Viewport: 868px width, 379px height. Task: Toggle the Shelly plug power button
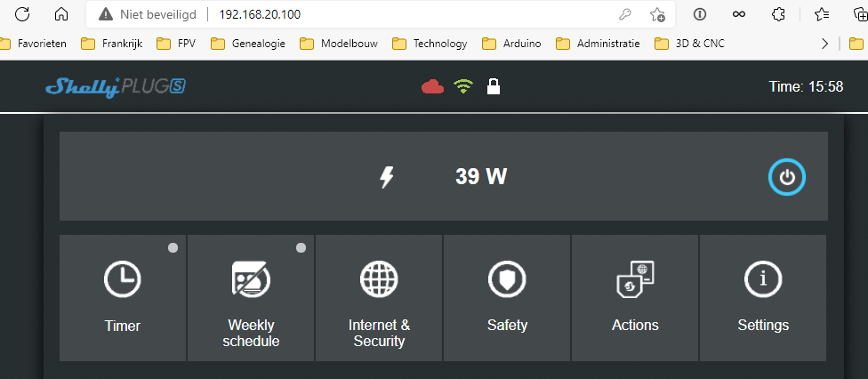click(x=786, y=177)
